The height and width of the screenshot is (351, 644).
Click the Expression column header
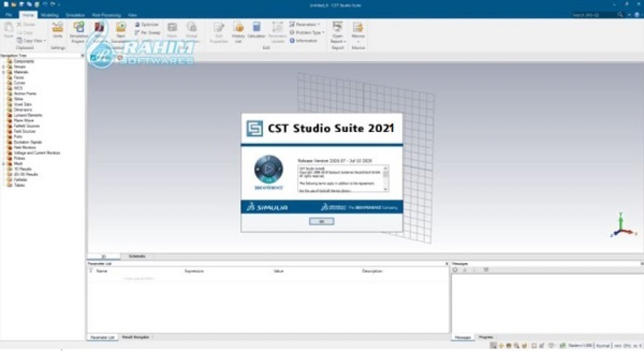click(194, 271)
